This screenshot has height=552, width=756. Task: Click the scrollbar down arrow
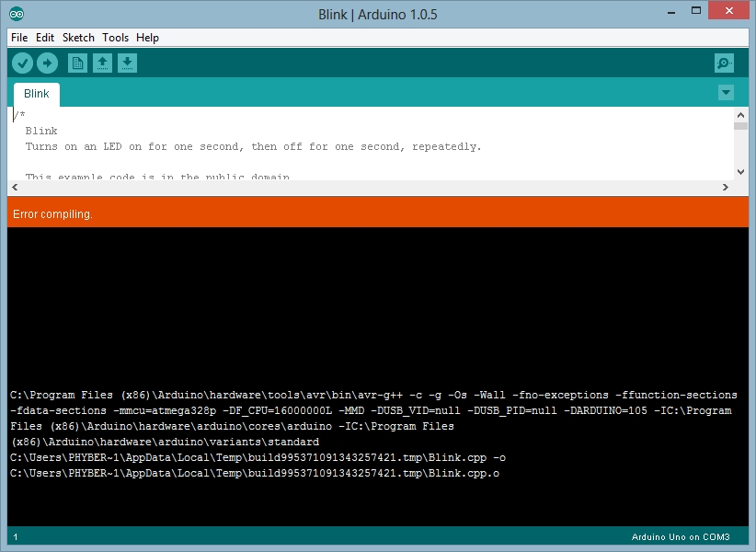click(x=741, y=171)
